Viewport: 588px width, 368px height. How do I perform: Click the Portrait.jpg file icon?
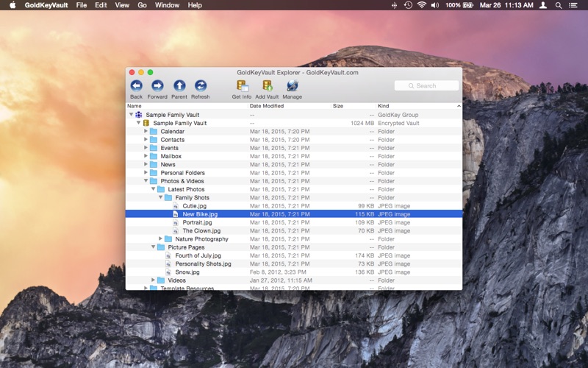tap(176, 222)
